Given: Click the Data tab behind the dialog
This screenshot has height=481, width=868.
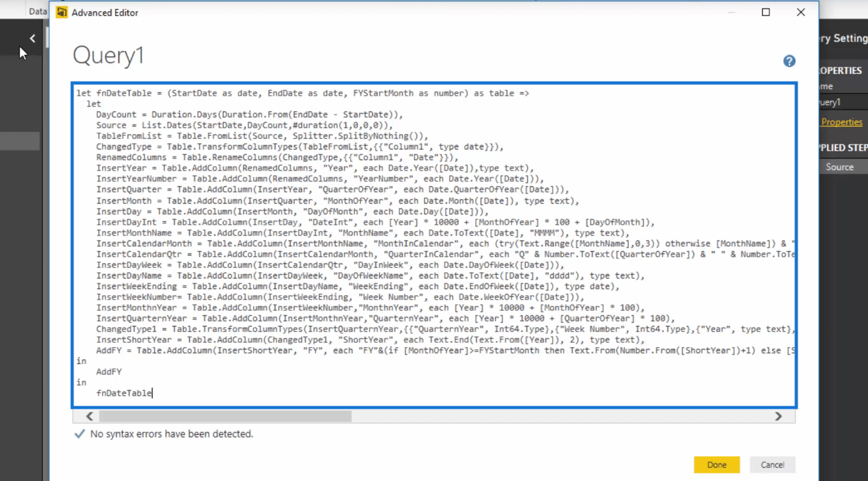Looking at the screenshot, I should (38, 11).
